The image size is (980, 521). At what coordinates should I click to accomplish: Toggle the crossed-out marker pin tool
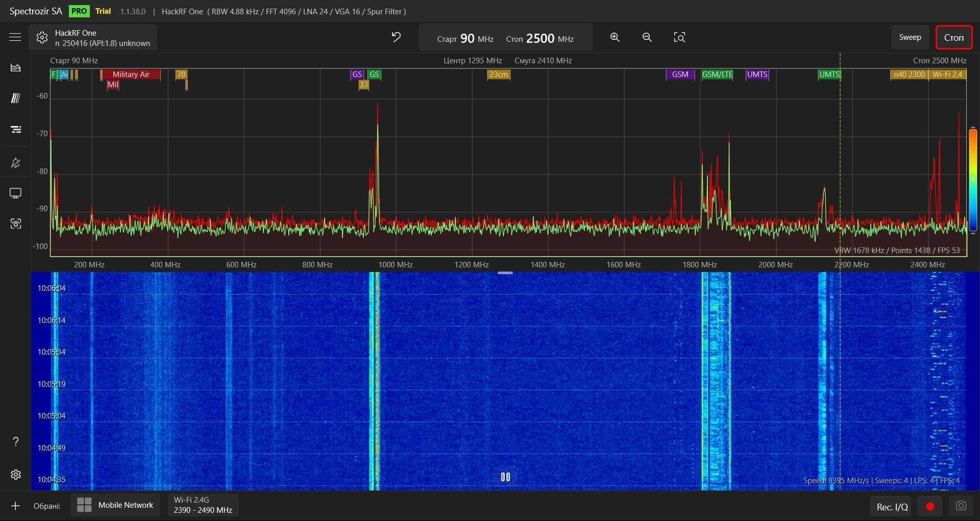point(15,163)
